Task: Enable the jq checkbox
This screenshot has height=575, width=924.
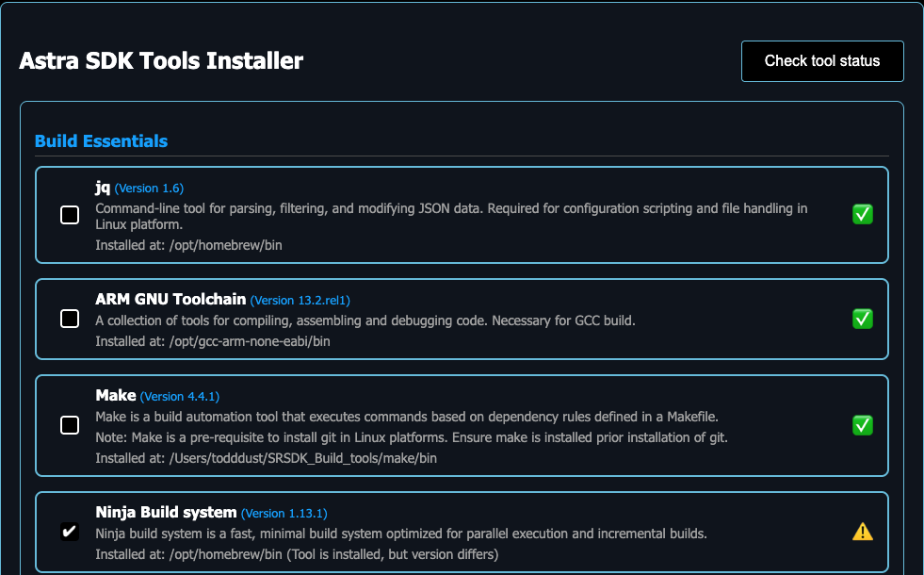Action: tap(69, 215)
